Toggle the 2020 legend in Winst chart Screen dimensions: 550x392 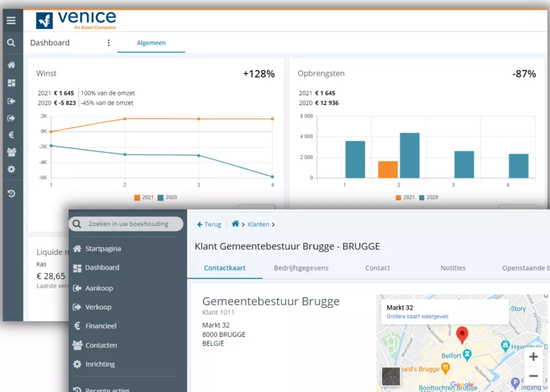click(167, 198)
